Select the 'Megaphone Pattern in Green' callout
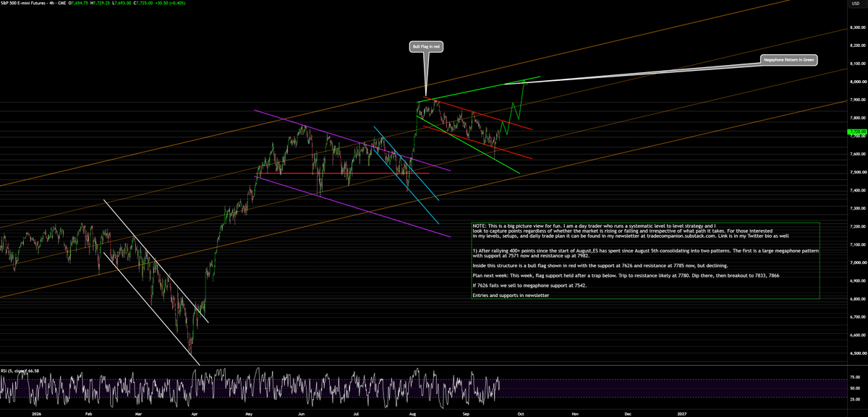This screenshot has height=417, width=868. 790,61
